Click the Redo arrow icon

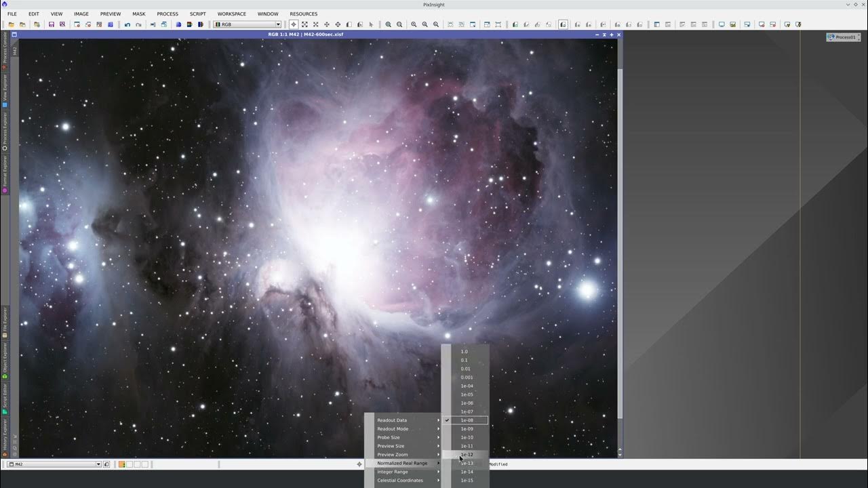click(138, 24)
